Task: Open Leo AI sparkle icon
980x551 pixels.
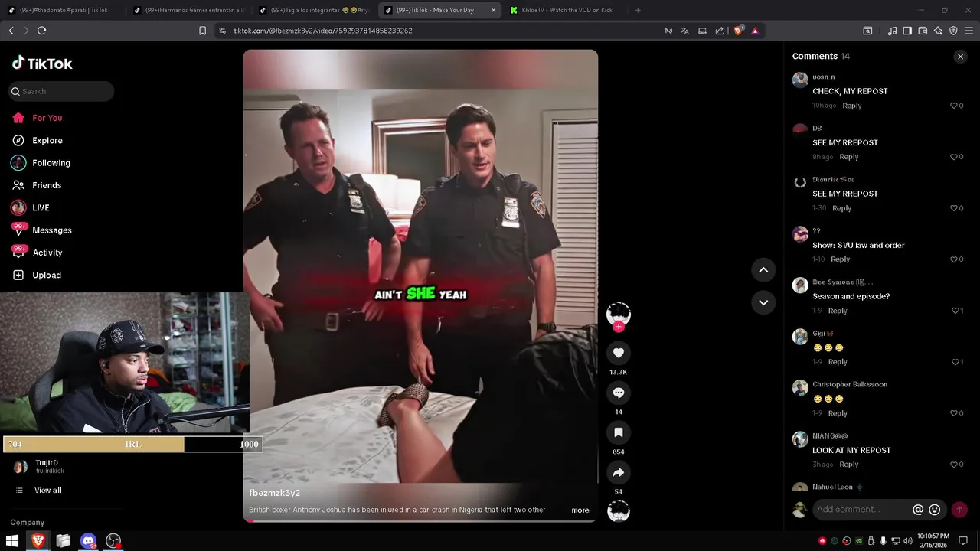Action: (x=938, y=31)
